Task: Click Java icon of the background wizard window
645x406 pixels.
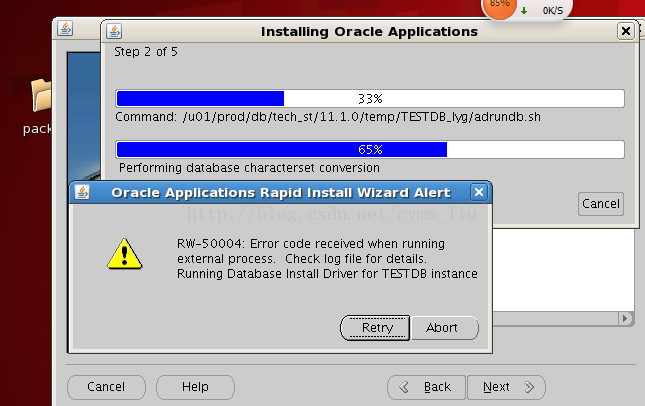Action: 65,28
